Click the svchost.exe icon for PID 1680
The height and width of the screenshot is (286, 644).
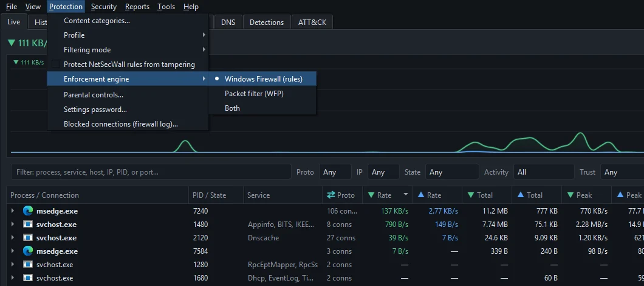[x=28, y=277]
